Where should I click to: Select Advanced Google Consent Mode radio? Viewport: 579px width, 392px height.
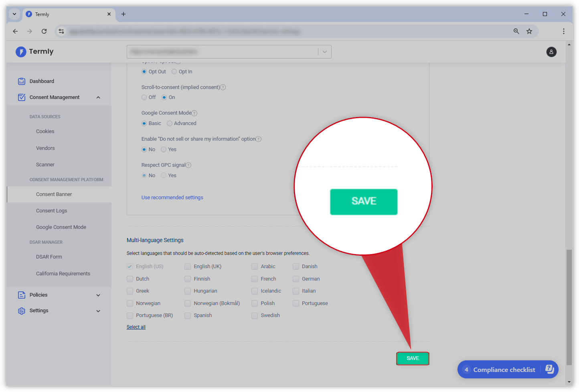click(170, 123)
